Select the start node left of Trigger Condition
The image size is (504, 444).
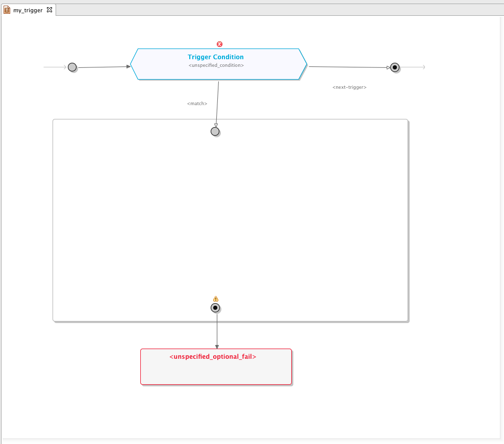click(x=72, y=67)
